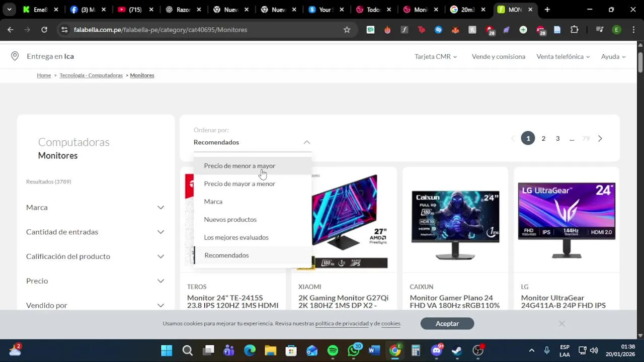644x362 pixels.
Task: Open Monitor 24" TE-2415S product title
Action: point(232,302)
